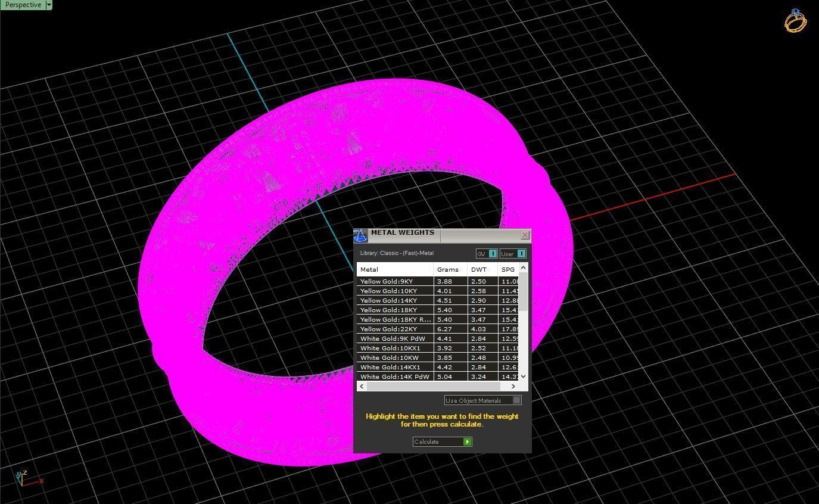Select the Yellow Gold:18KY row

tap(438, 310)
